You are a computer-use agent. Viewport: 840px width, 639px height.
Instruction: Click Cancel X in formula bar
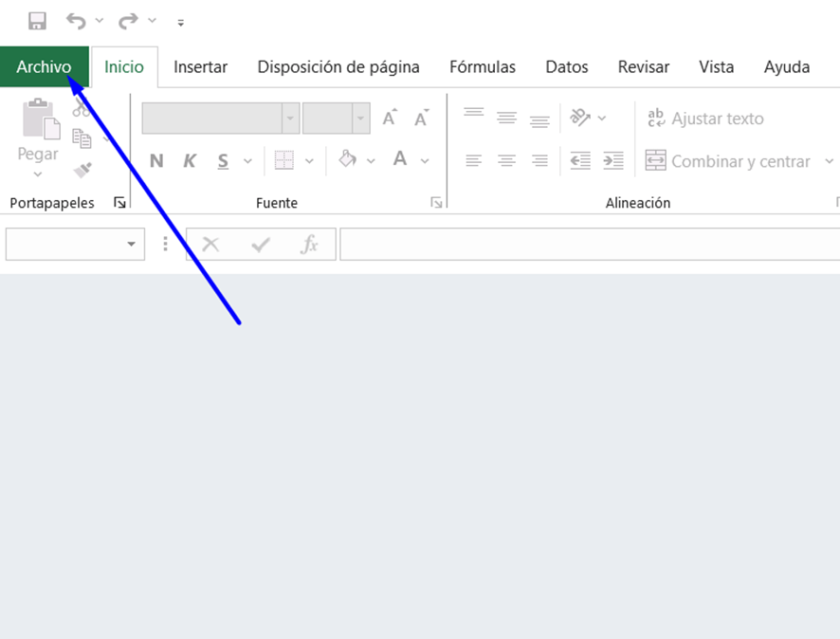[210, 245]
